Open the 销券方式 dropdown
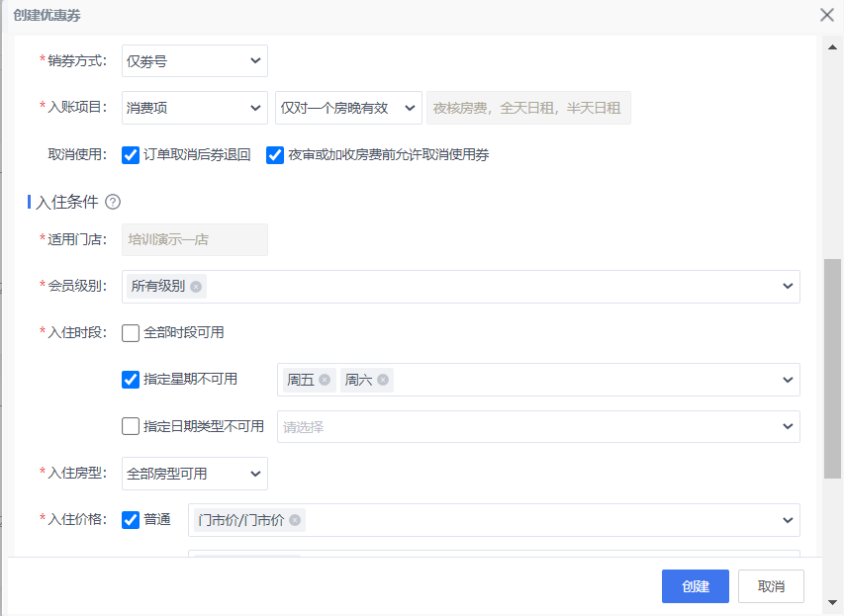Image resolution: width=844 pixels, height=616 pixels. click(x=195, y=60)
